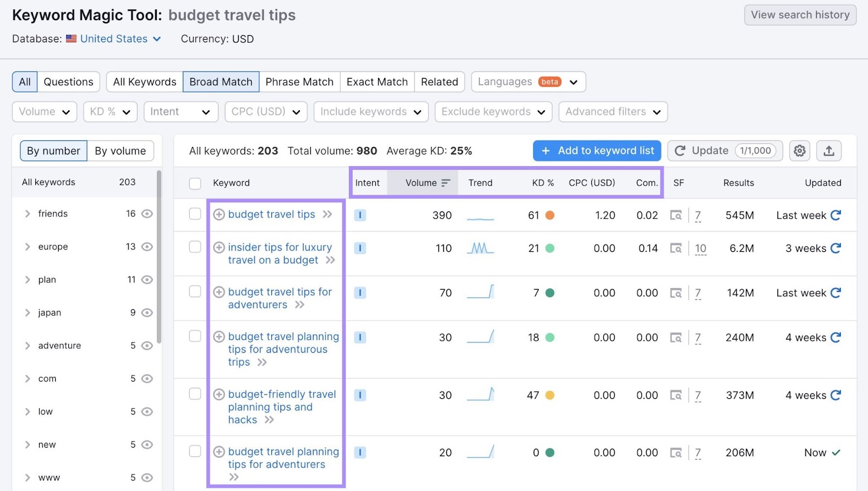Image resolution: width=868 pixels, height=491 pixels.
Task: Show keywords for the friends group via eye icon
Action: pyautogui.click(x=146, y=214)
